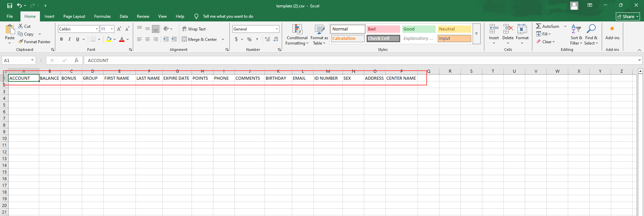This screenshot has width=644, height=216.
Task: Open Conditional Formatting menu
Action: point(297,34)
